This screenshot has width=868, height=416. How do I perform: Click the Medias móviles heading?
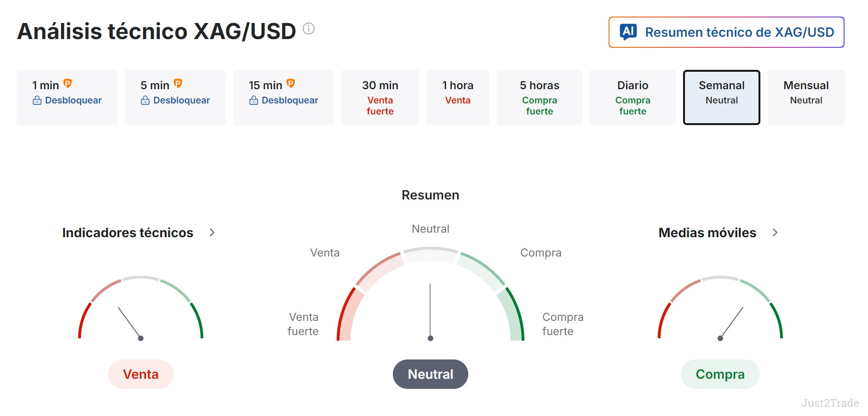[707, 233]
